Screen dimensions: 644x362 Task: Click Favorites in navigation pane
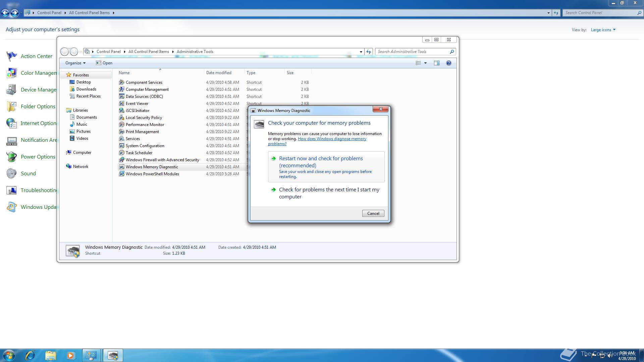[81, 75]
